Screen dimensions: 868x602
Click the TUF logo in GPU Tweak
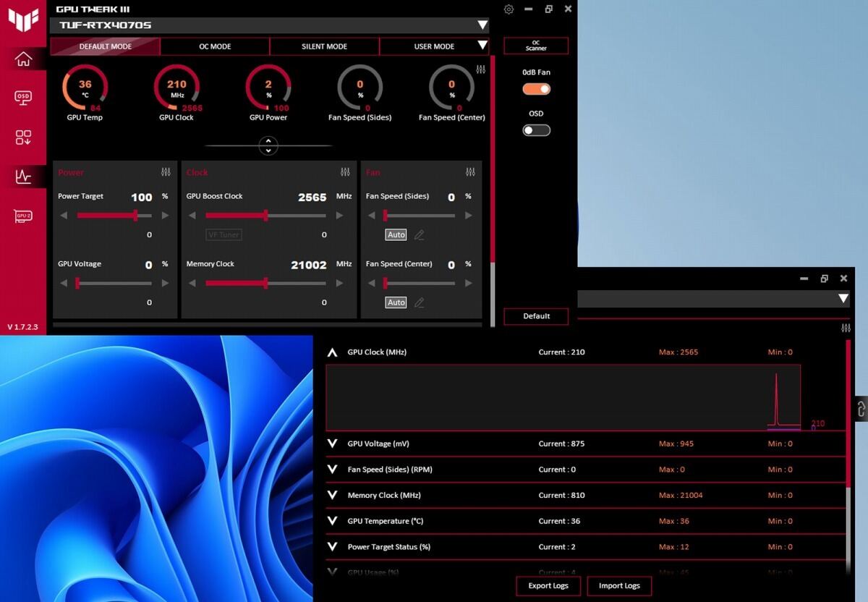23,20
